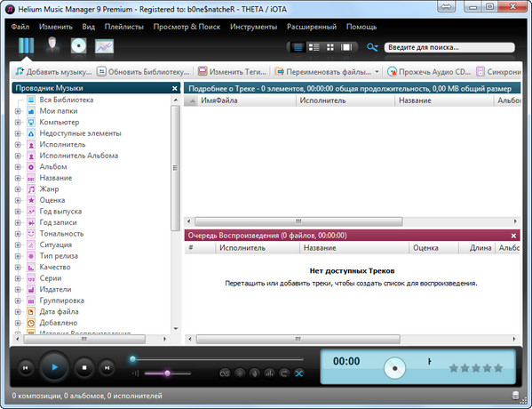This screenshot has width=532, height=409.
Task: Click the Группировка tree icon
Action: point(31,301)
